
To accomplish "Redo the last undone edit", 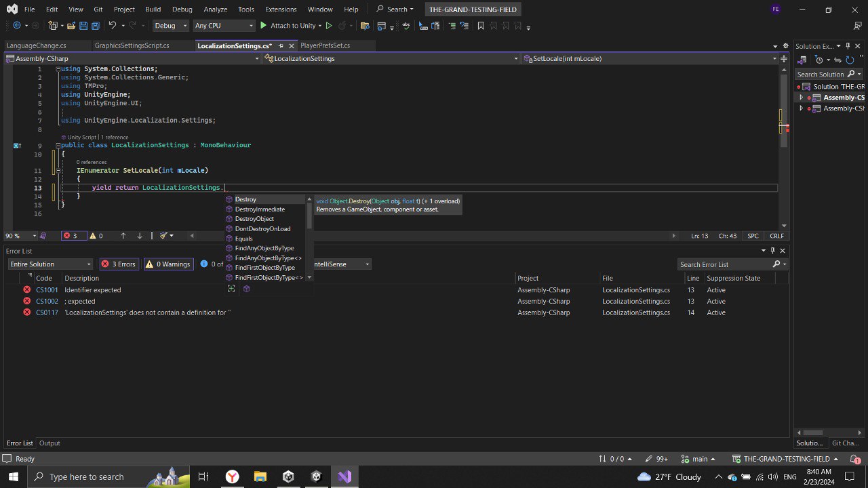I will pyautogui.click(x=133, y=26).
